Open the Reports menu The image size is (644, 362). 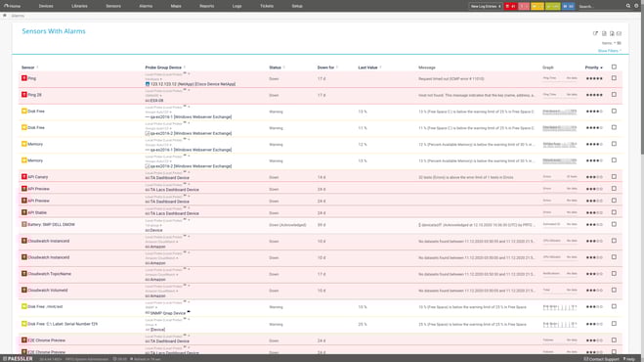206,6
